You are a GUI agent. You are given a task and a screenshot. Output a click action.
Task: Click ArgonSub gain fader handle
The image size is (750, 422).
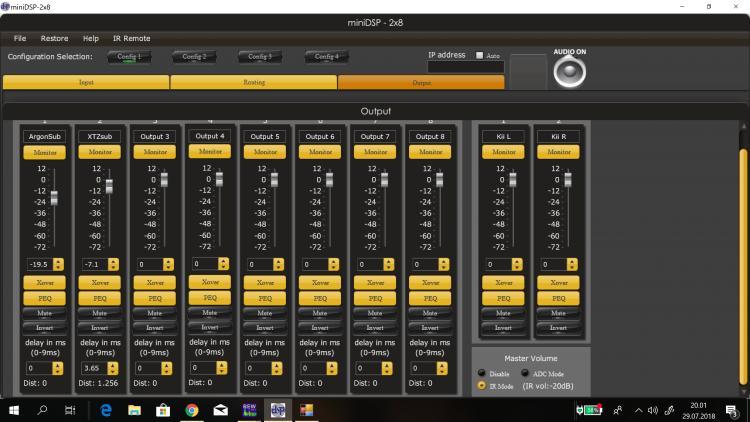pos(54,198)
